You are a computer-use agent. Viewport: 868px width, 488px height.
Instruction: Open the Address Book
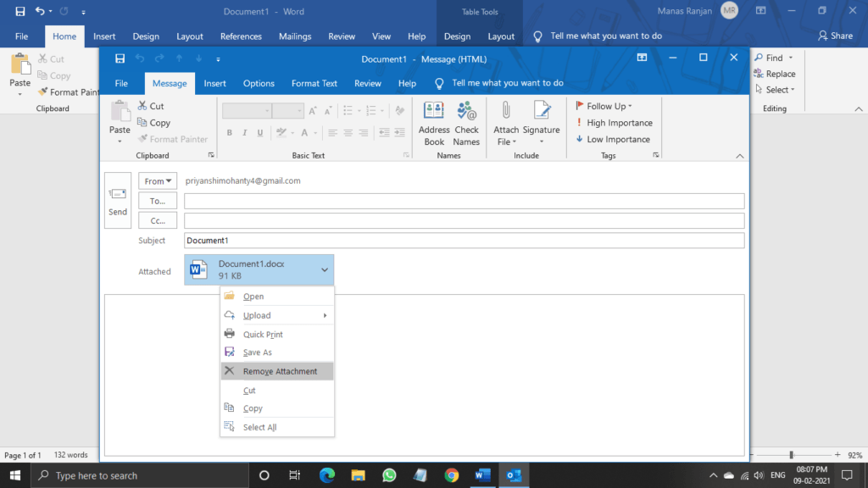[434, 124]
